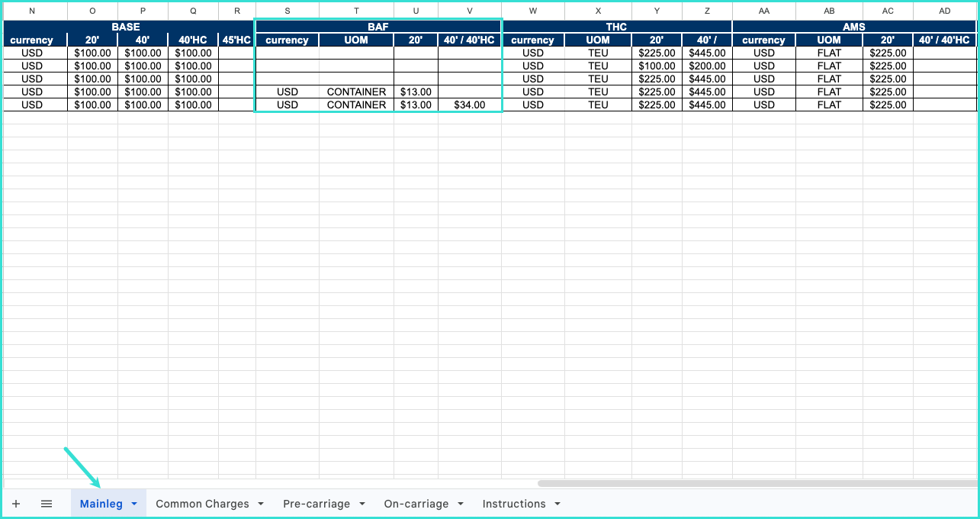Click the AMS merged header cell

point(853,27)
